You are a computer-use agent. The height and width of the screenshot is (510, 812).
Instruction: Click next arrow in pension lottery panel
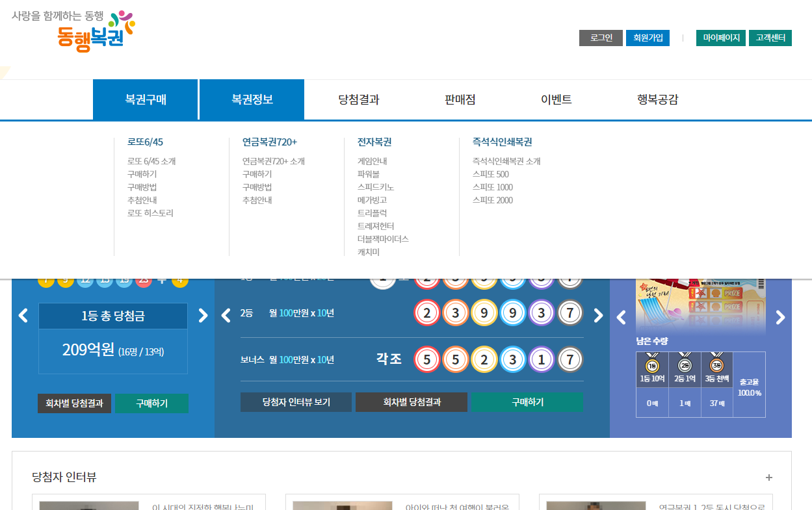[x=598, y=316]
